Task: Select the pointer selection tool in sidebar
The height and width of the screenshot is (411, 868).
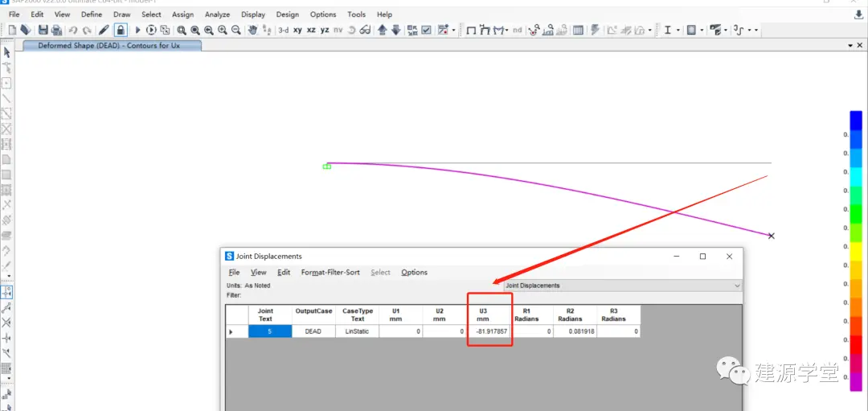Action: (x=6, y=52)
